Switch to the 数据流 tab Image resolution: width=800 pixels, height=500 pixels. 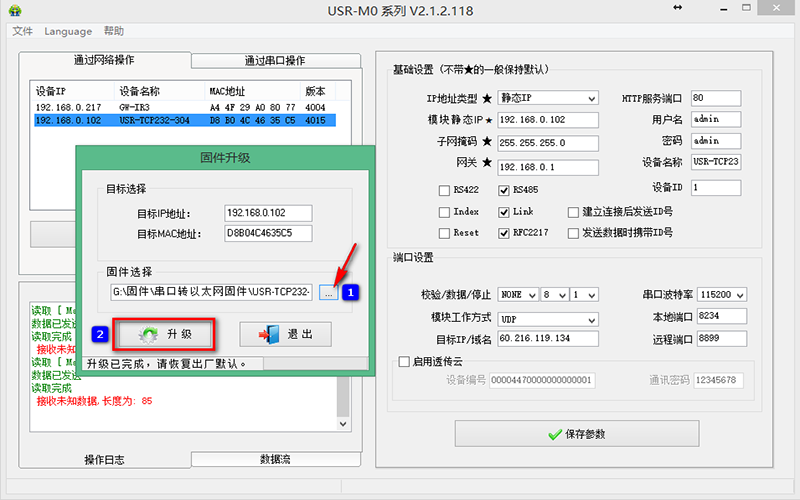[274, 459]
